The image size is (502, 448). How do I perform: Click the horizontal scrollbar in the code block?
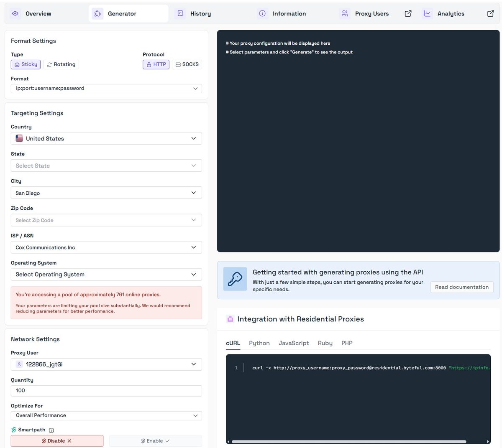pyautogui.click(x=349, y=441)
